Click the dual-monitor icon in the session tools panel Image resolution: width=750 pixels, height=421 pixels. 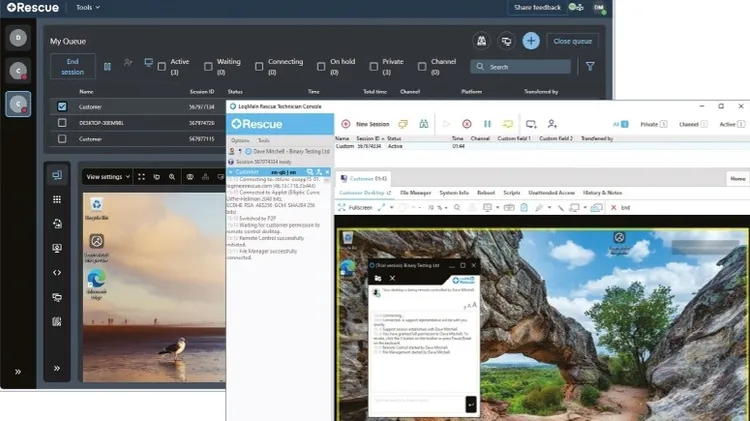pyautogui.click(x=57, y=297)
